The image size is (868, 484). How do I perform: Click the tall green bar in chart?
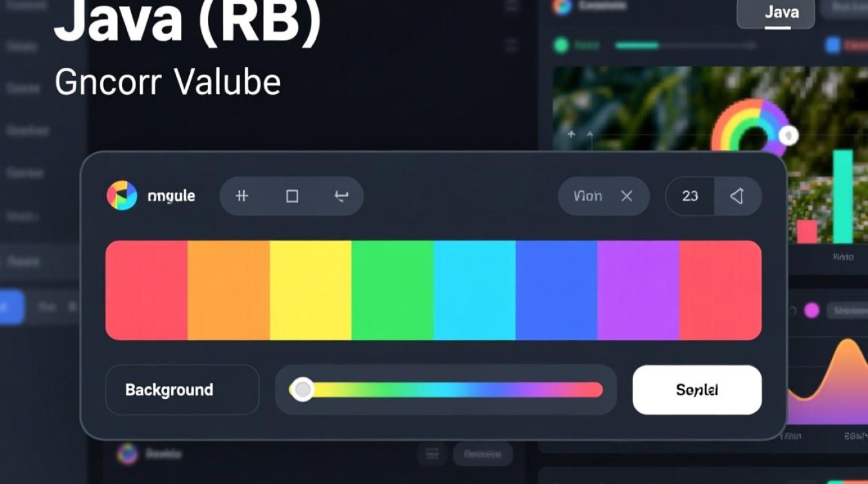(843, 197)
